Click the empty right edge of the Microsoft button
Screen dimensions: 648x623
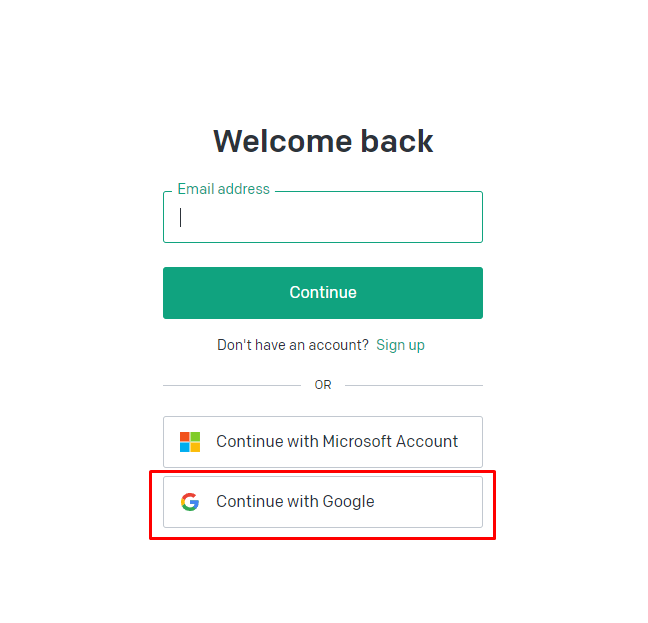pos(471,442)
